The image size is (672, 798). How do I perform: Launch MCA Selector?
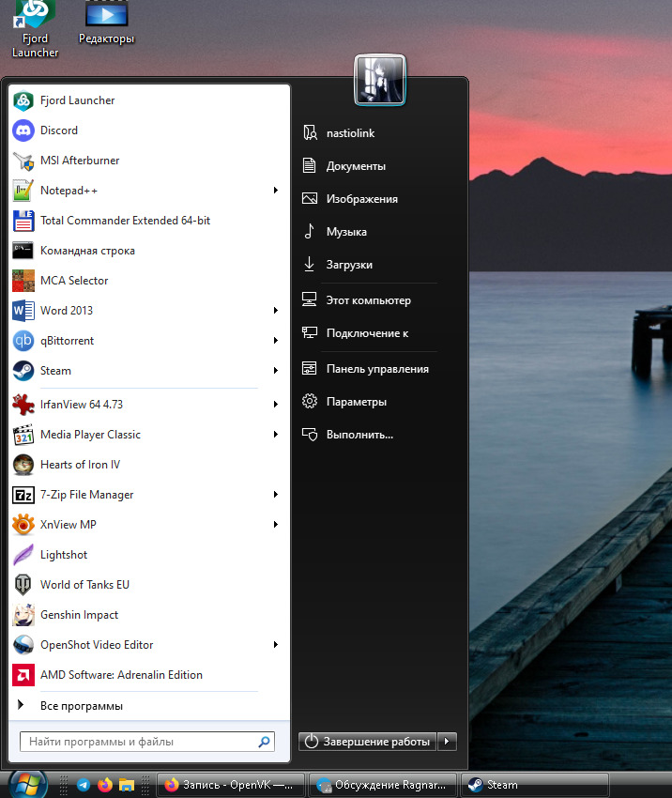(148, 281)
